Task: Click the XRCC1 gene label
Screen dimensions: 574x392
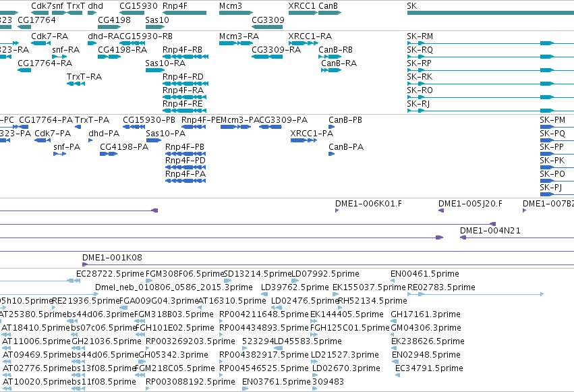Action: tap(302, 6)
